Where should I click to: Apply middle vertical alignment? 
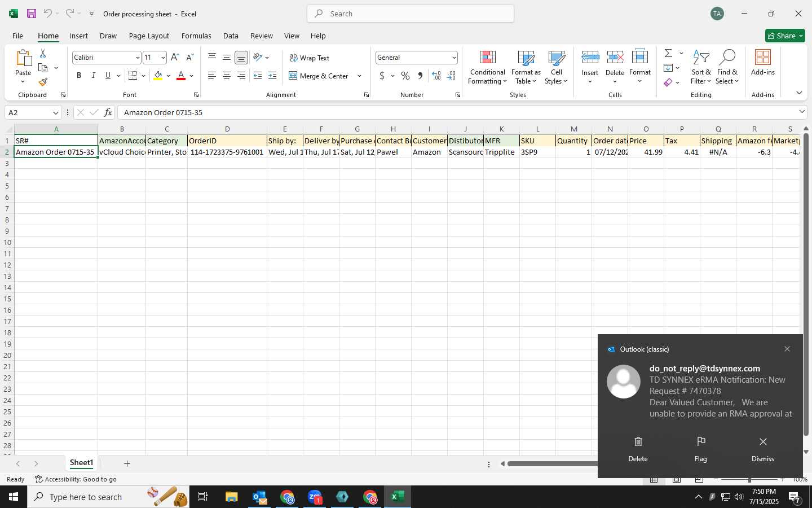(x=227, y=58)
